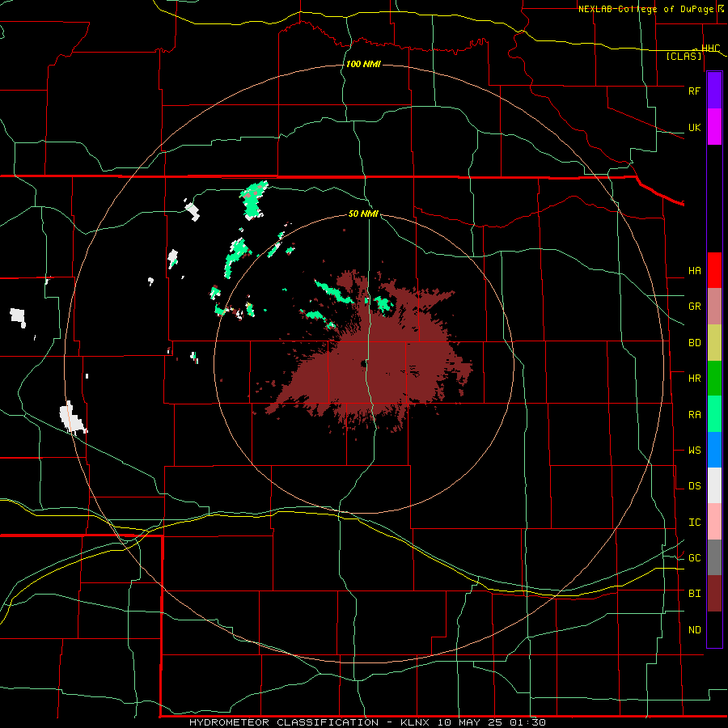Pick the brown BI legend swatch
This screenshot has height=728, width=728.
(x=714, y=594)
